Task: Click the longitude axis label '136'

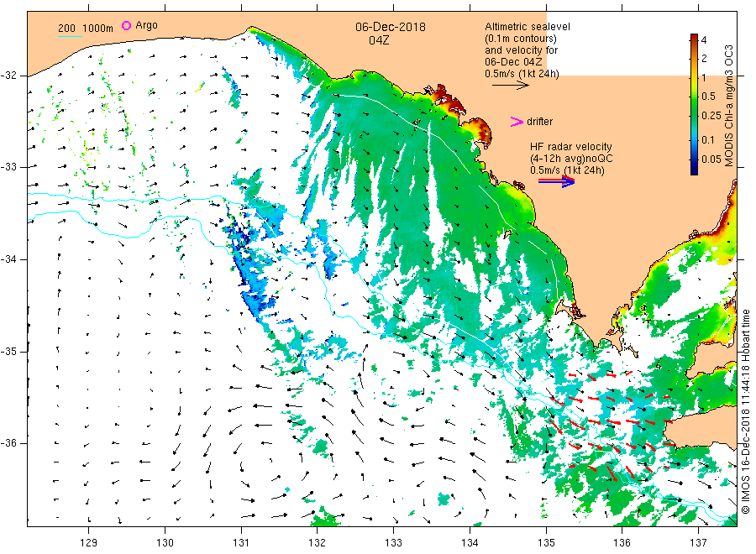Action: point(622,543)
